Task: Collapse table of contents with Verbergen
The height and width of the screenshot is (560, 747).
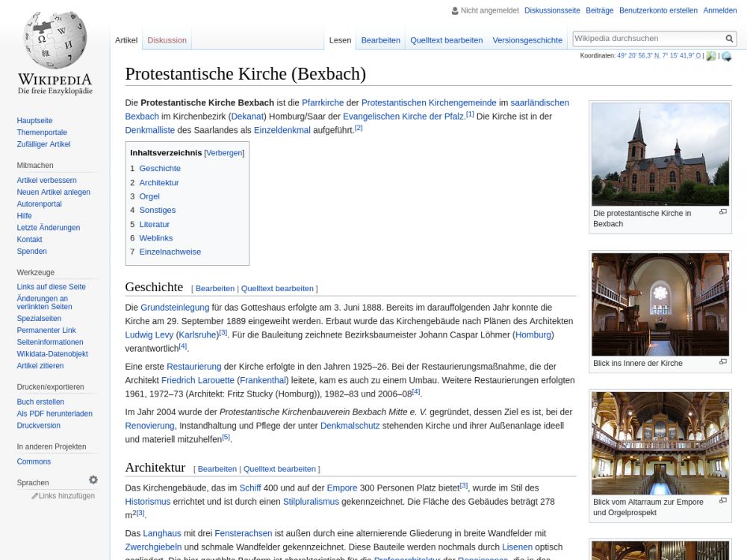Action: click(x=224, y=152)
